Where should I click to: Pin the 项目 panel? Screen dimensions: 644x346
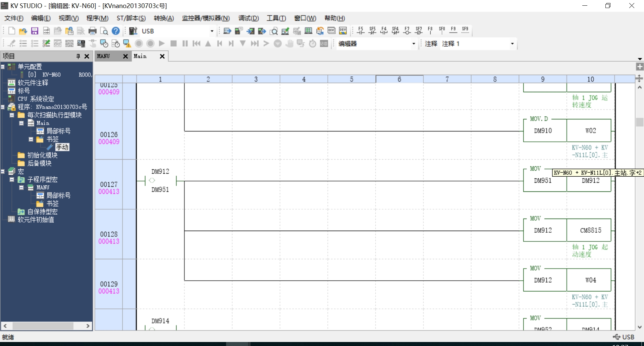click(x=78, y=56)
